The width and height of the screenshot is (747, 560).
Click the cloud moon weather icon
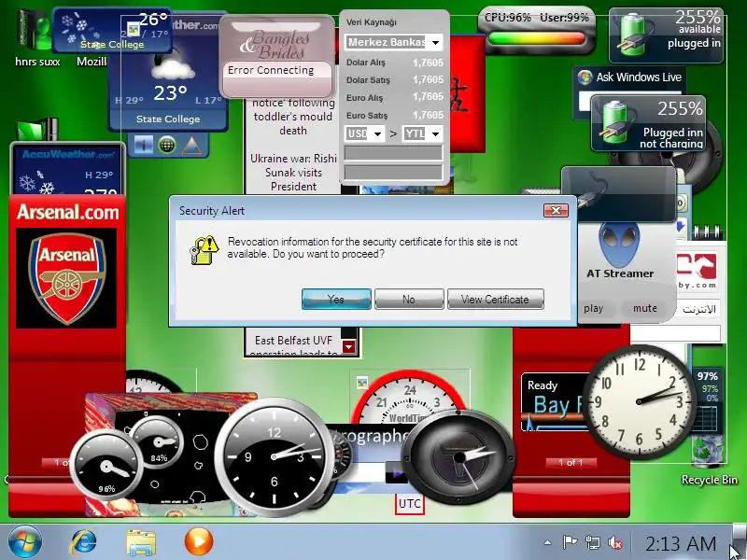(172, 66)
